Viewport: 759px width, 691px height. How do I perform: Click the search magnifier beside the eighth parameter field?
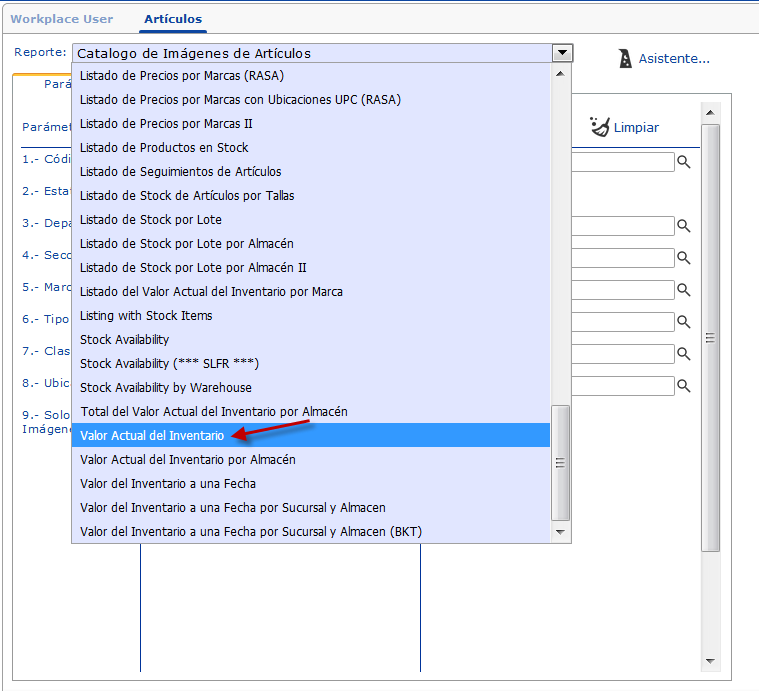click(x=684, y=386)
